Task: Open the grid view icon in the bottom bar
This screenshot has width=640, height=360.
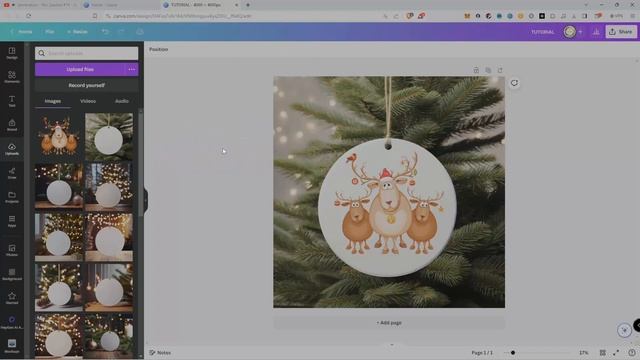Action: (x=602, y=353)
